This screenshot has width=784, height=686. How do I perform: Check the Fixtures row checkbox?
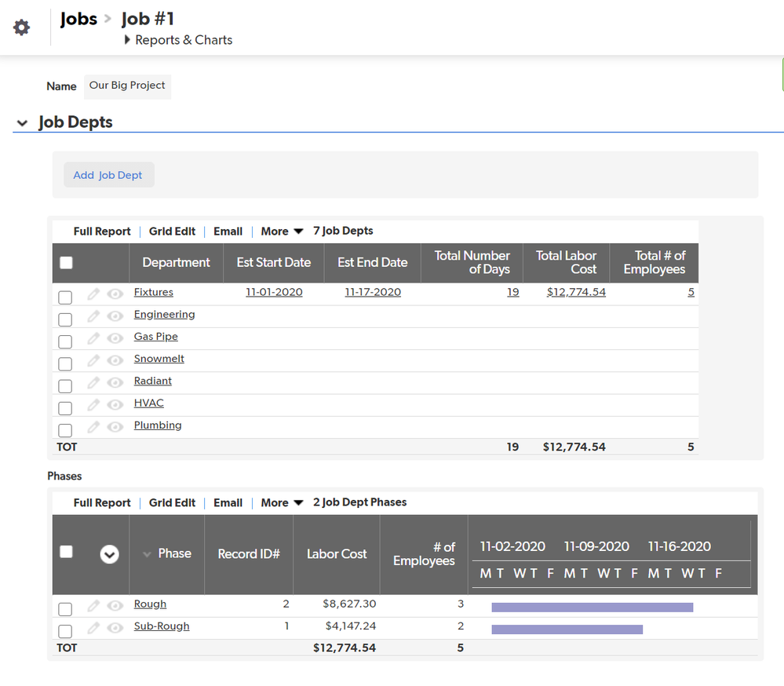click(65, 297)
